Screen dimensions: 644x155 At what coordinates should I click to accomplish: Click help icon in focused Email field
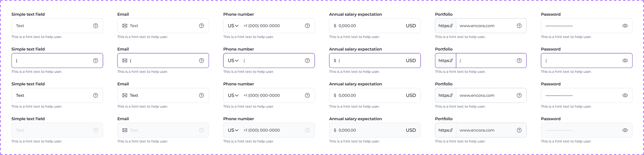(x=202, y=61)
